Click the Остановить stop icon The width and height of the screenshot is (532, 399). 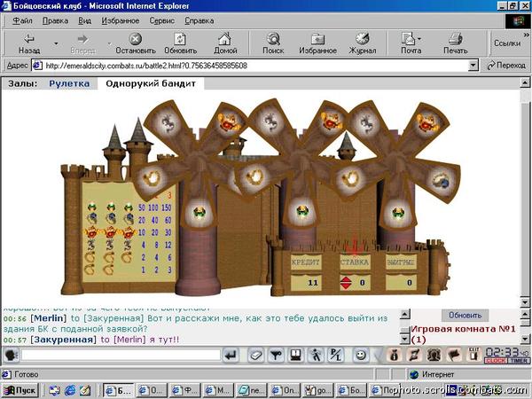pyautogui.click(x=136, y=39)
